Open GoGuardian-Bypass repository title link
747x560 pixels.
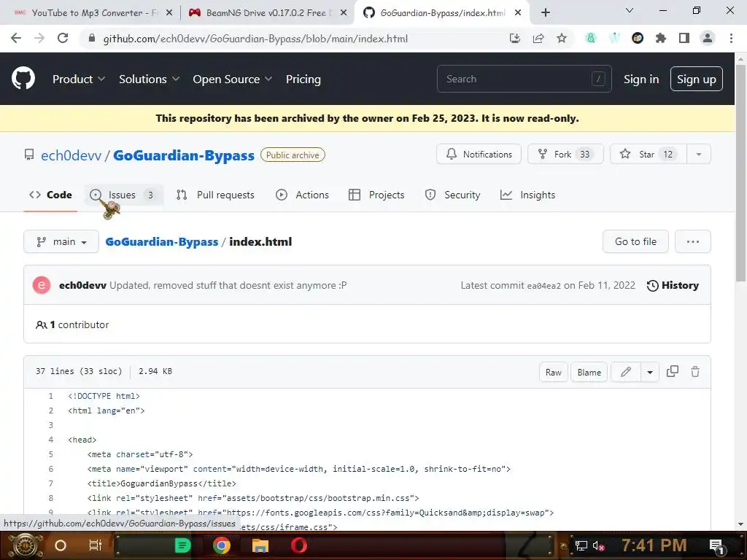point(184,155)
